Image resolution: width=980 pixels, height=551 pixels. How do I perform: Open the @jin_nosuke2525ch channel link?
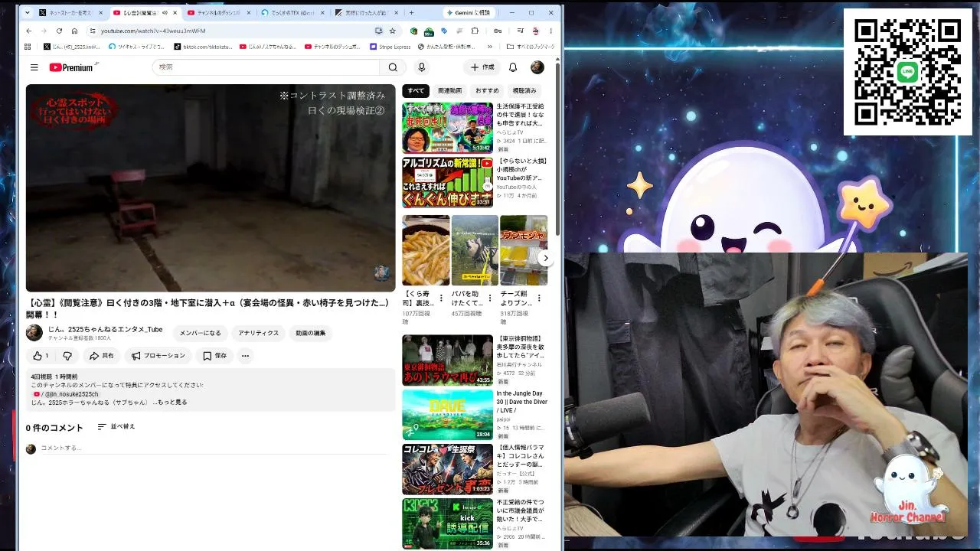tap(71, 394)
